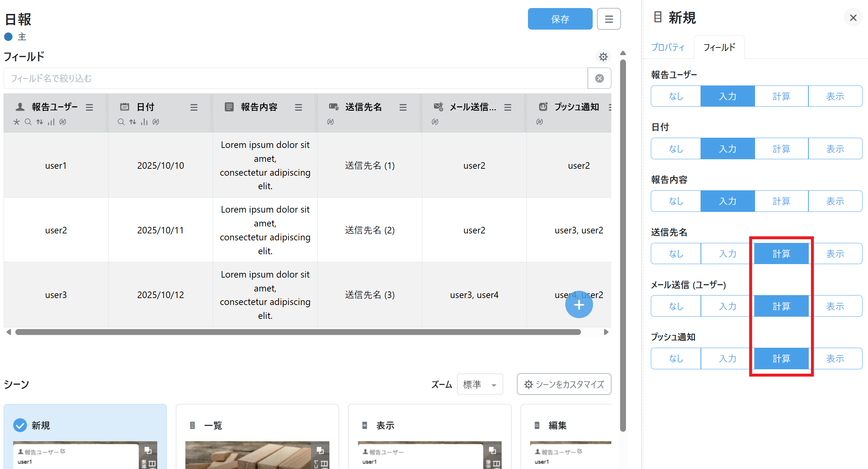Click シーンをカスタマイズ button
Image resolution: width=868 pixels, height=469 pixels.
[x=564, y=384]
